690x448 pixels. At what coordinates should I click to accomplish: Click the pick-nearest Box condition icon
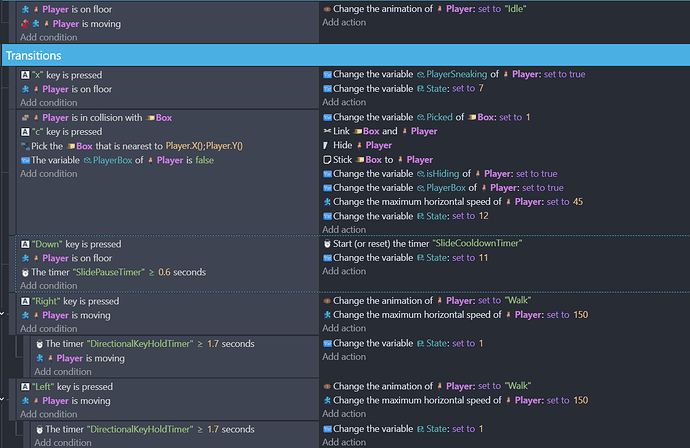pos(25,146)
